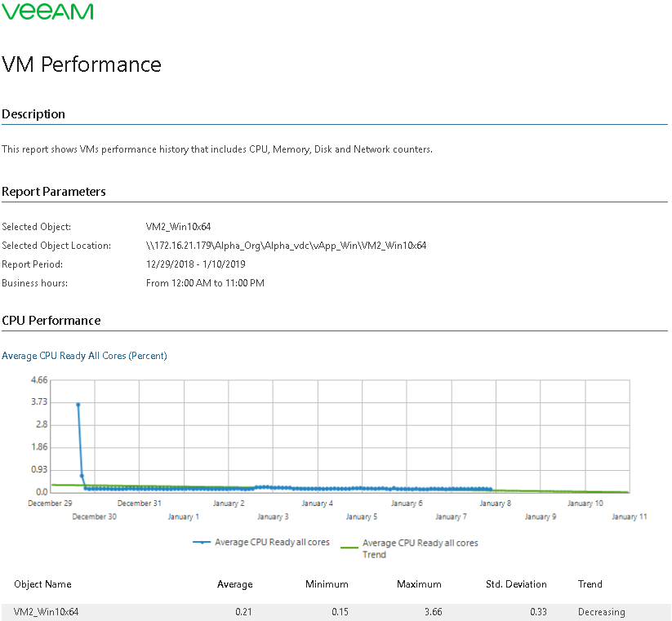Click the Object Name column header
Screen dimensions: 672x621
42,584
